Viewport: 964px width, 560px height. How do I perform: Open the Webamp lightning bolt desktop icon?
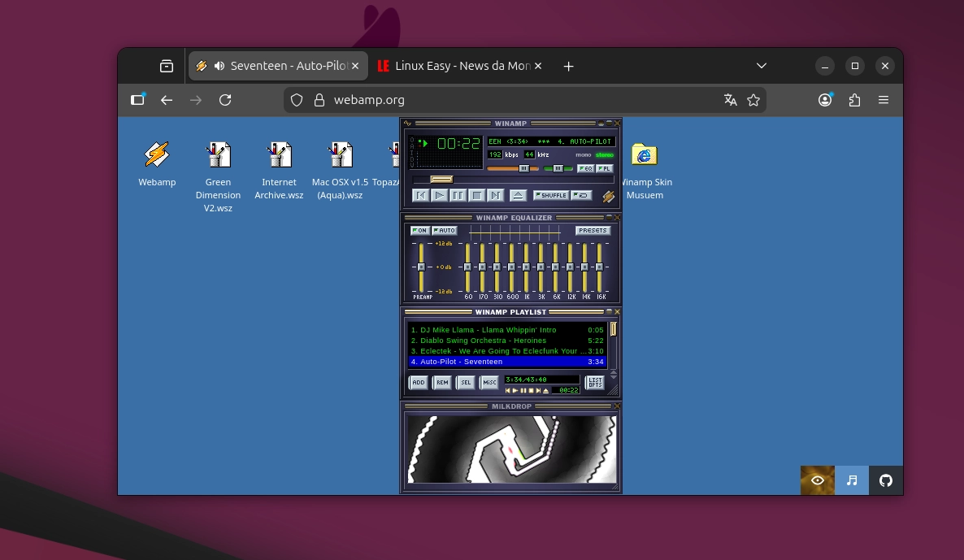[157, 154]
